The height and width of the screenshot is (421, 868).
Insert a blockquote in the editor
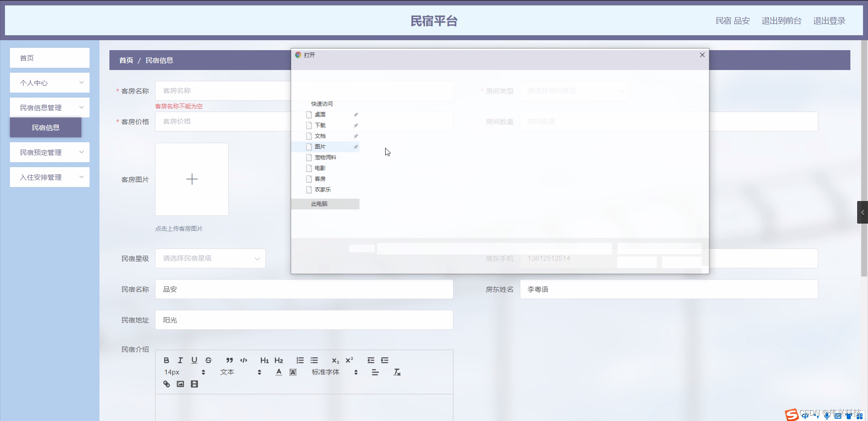pyautogui.click(x=229, y=360)
